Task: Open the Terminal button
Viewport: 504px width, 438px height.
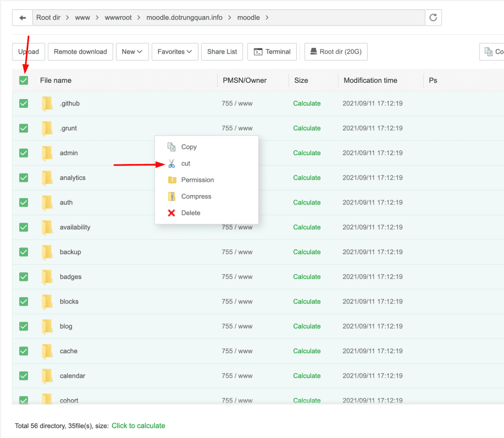Action: pos(272,52)
